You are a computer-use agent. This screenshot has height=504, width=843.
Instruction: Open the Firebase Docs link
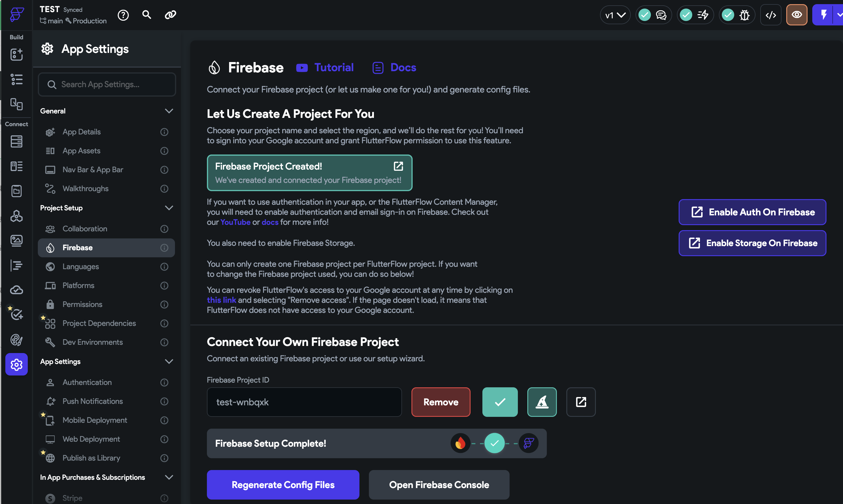pos(394,68)
